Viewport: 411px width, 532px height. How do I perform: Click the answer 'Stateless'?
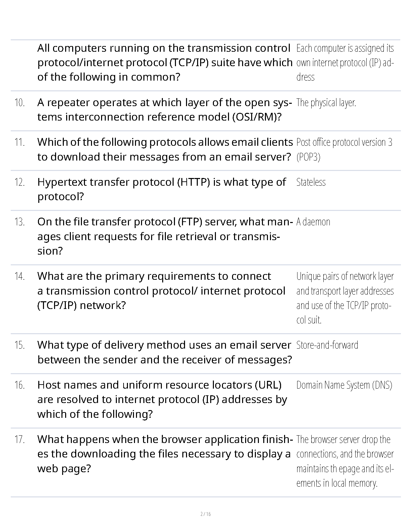(x=311, y=182)
